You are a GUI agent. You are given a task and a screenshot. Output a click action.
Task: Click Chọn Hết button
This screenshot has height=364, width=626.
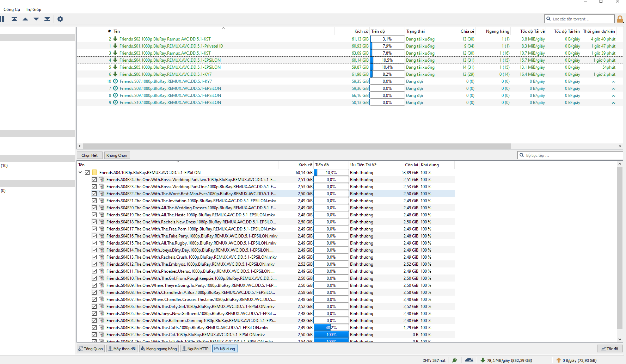tap(90, 155)
